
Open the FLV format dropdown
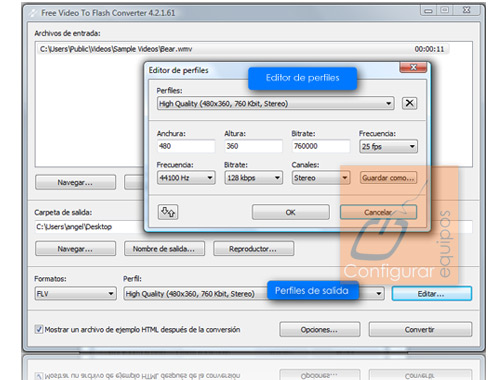[110, 294]
